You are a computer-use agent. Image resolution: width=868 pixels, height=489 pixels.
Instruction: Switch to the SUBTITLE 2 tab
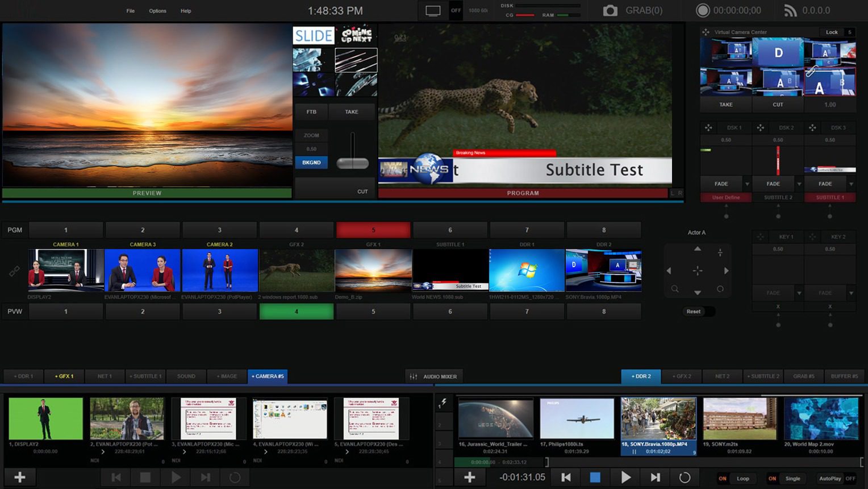pyautogui.click(x=763, y=376)
